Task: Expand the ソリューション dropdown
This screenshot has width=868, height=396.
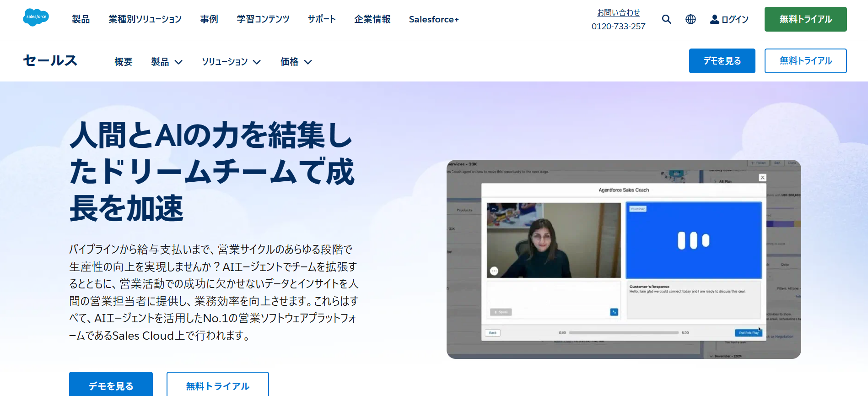Action: 231,62
